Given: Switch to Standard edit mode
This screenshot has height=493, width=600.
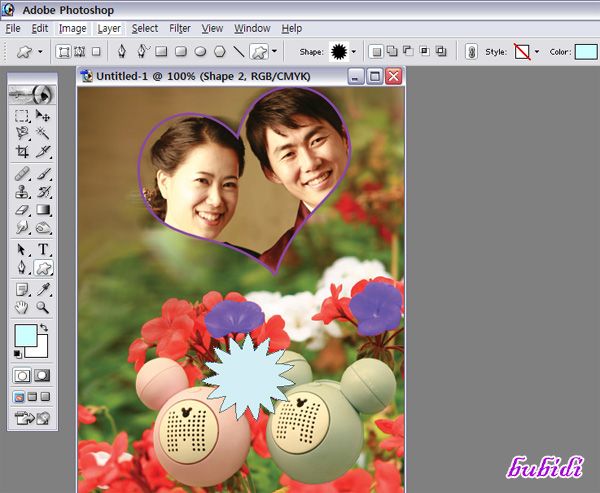Looking at the screenshot, I should (x=22, y=376).
